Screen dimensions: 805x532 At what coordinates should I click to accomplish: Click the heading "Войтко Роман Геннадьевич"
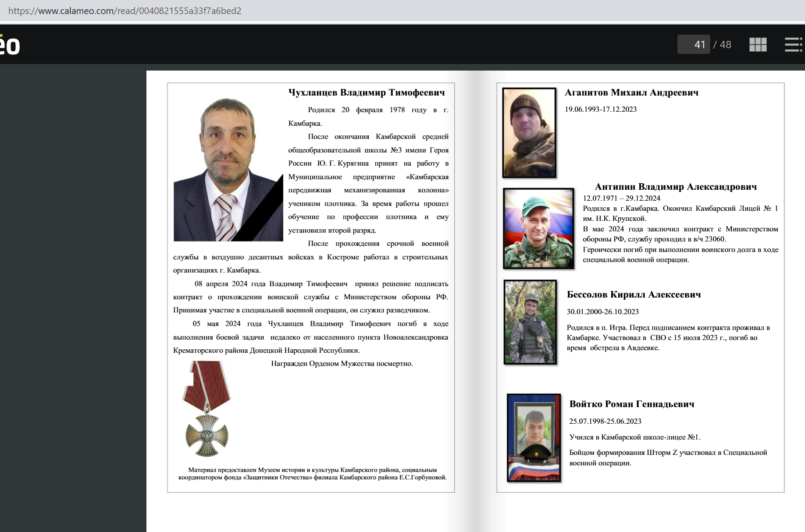click(x=632, y=404)
